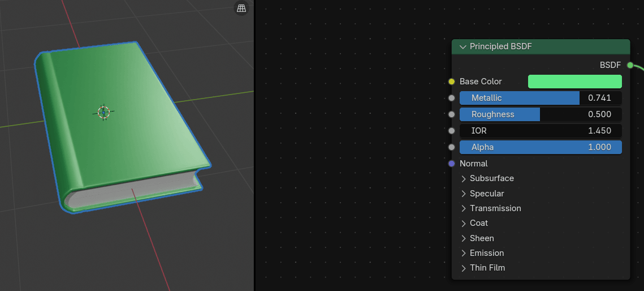Image resolution: width=644 pixels, height=291 pixels.
Task: Expand the Specular section
Action: [x=464, y=194]
